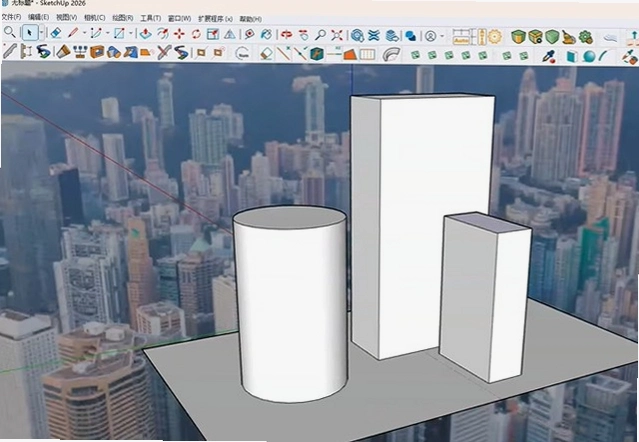Select the Rotate tool

[196, 34]
